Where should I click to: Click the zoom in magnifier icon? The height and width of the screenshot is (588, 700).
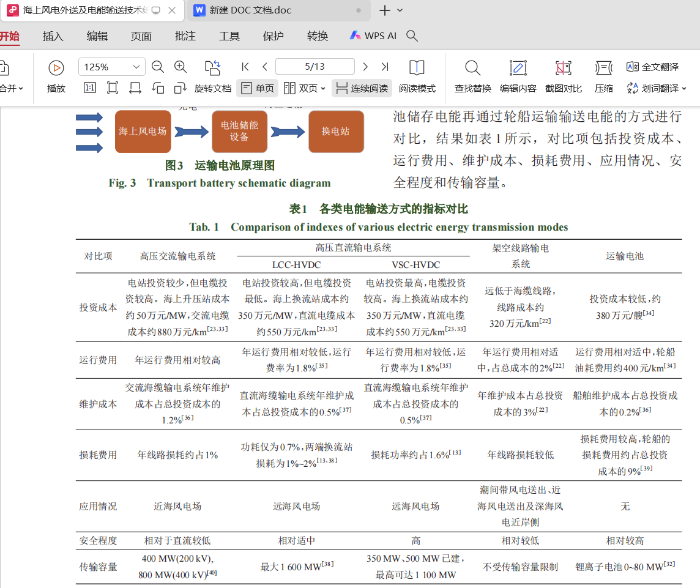tap(181, 67)
